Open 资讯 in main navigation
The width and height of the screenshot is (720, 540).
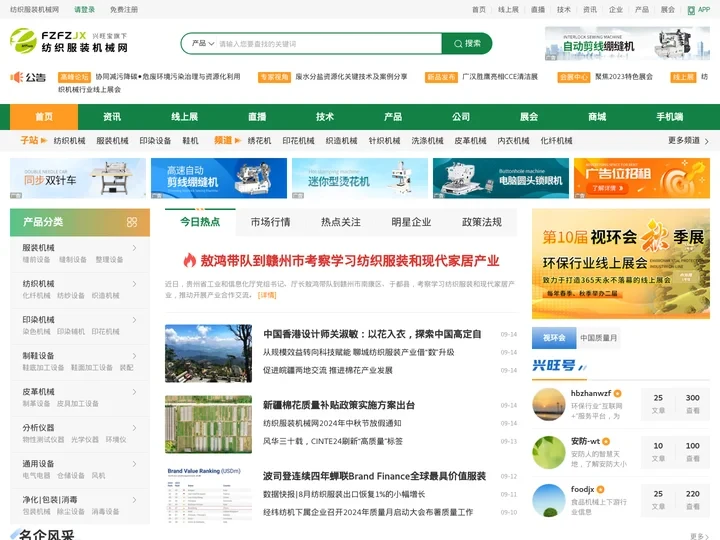point(112,117)
